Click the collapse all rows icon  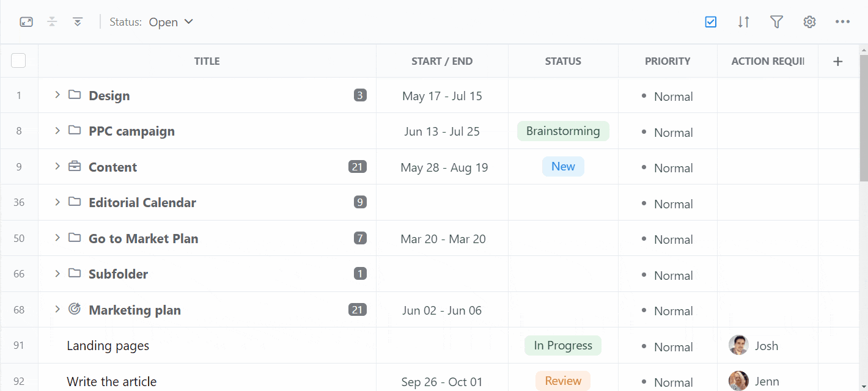53,22
